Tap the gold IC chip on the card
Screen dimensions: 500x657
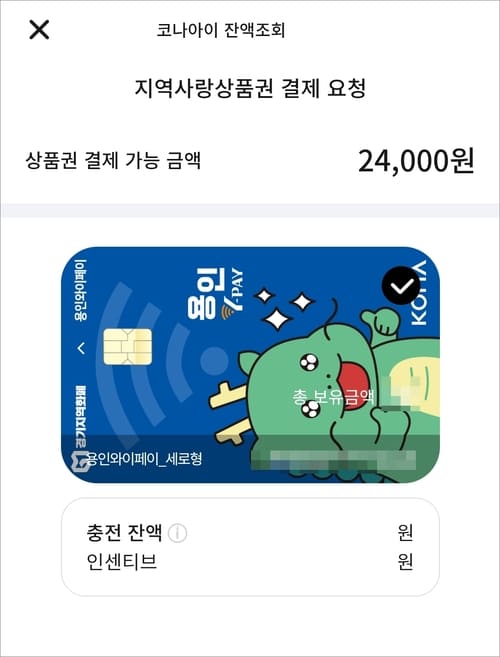[x=127, y=347]
